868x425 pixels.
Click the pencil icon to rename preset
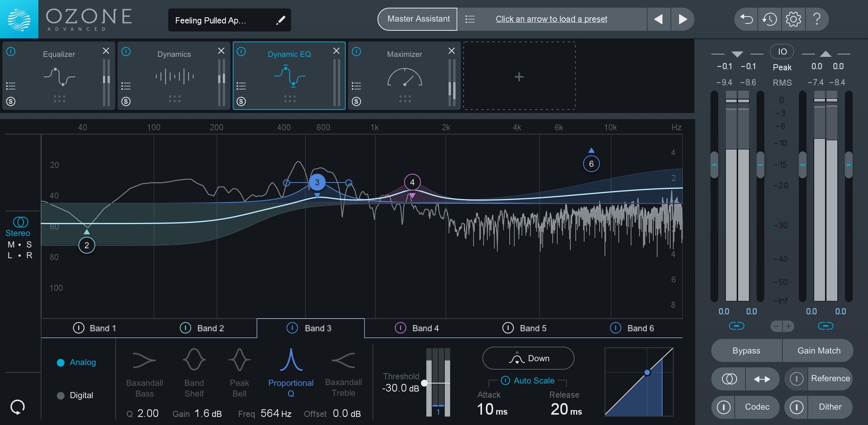pyautogui.click(x=281, y=20)
